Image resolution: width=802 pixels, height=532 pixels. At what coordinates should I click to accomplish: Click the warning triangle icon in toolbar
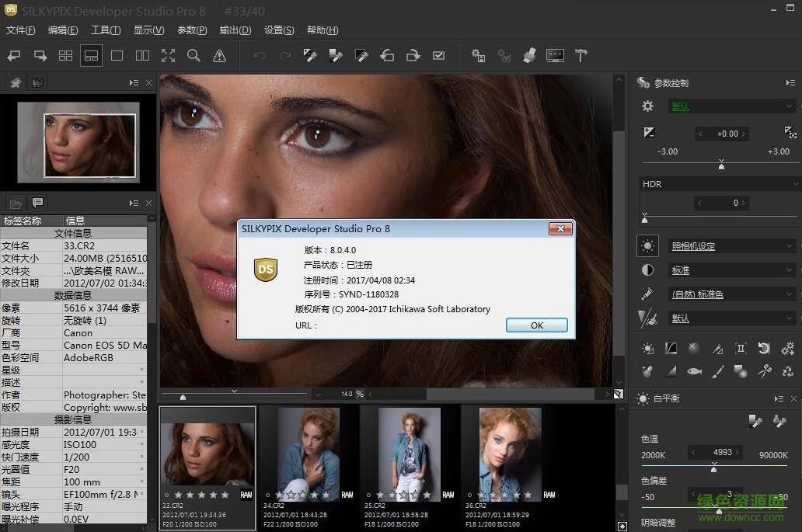point(219,55)
